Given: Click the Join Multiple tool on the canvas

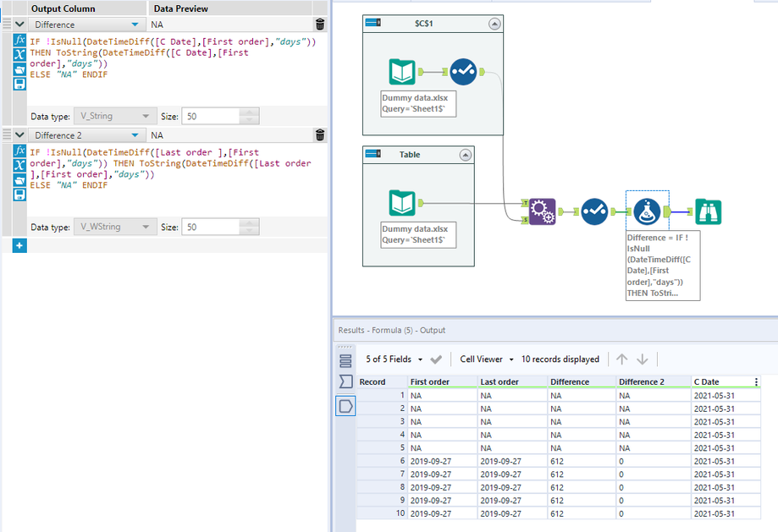Looking at the screenshot, I should point(542,211).
